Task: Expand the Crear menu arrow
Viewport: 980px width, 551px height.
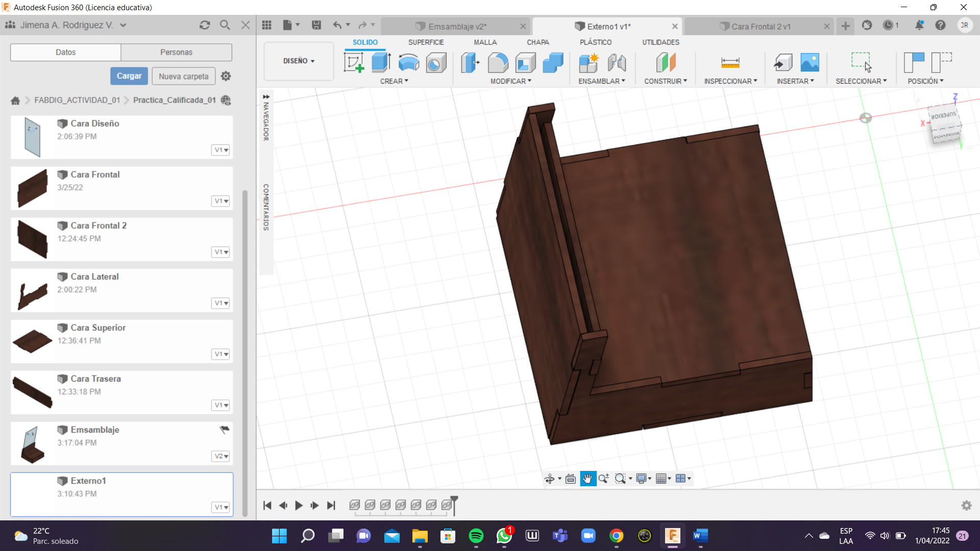Action: (406, 81)
